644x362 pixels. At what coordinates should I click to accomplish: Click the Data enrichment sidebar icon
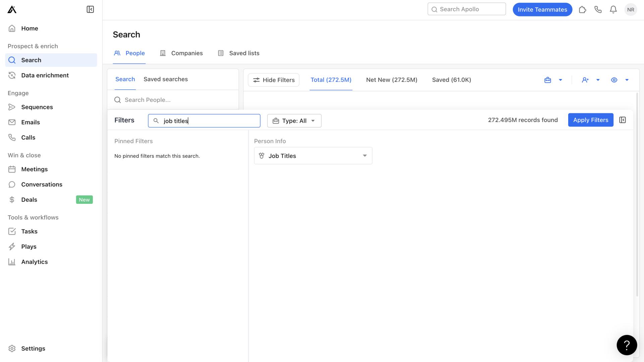click(12, 75)
